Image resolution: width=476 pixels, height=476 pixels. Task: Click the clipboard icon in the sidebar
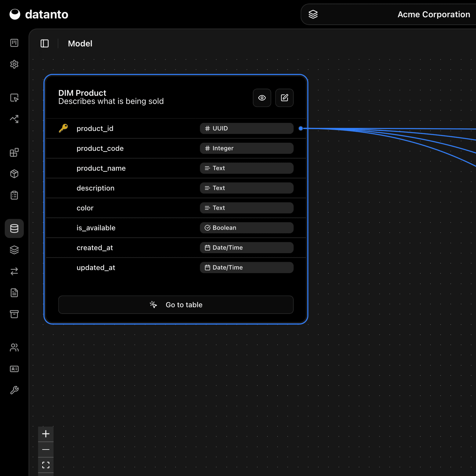point(14,195)
